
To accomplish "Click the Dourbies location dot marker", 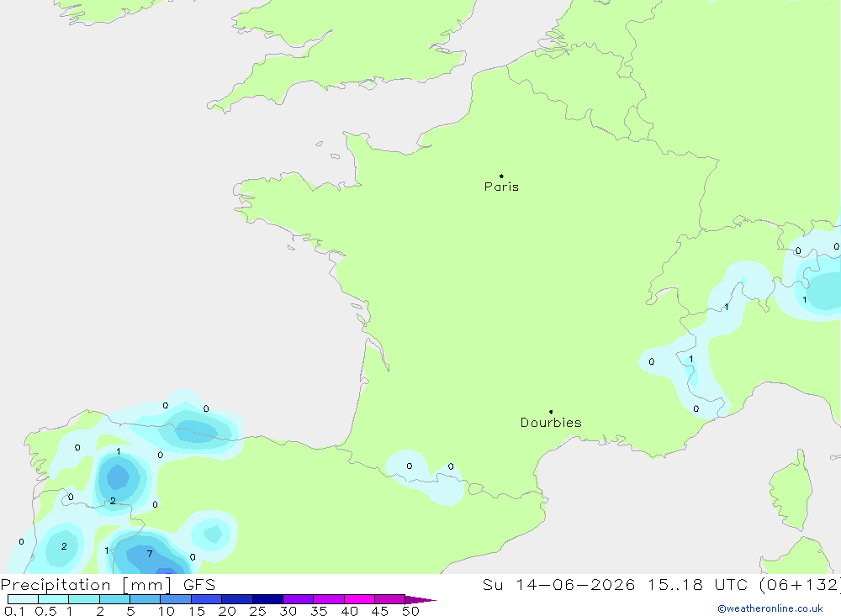I will tap(551, 412).
